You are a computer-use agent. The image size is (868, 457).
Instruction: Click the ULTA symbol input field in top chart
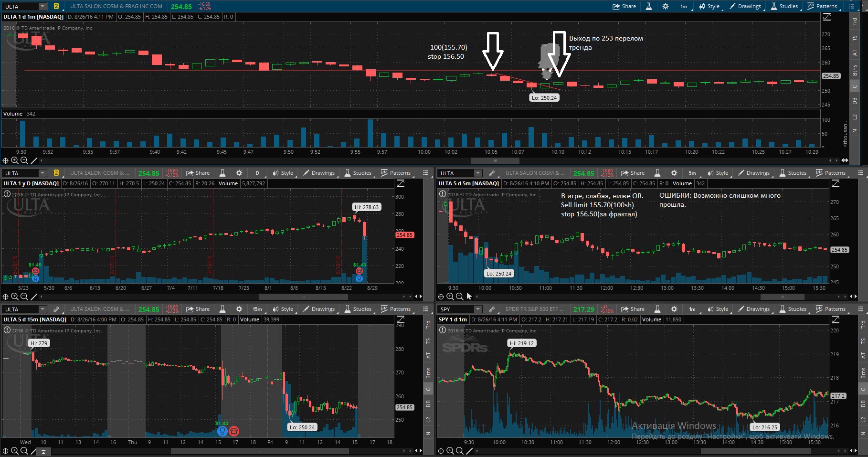(x=21, y=6)
